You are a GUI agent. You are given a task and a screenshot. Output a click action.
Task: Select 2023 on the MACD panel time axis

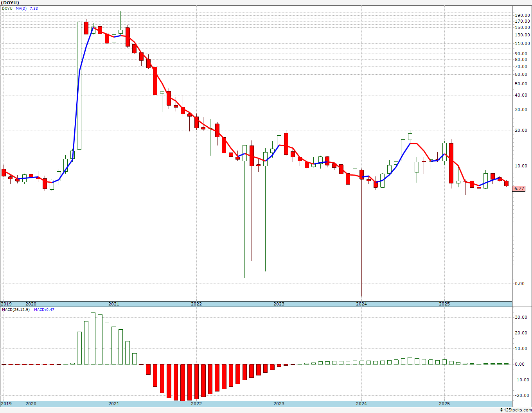[279, 404]
